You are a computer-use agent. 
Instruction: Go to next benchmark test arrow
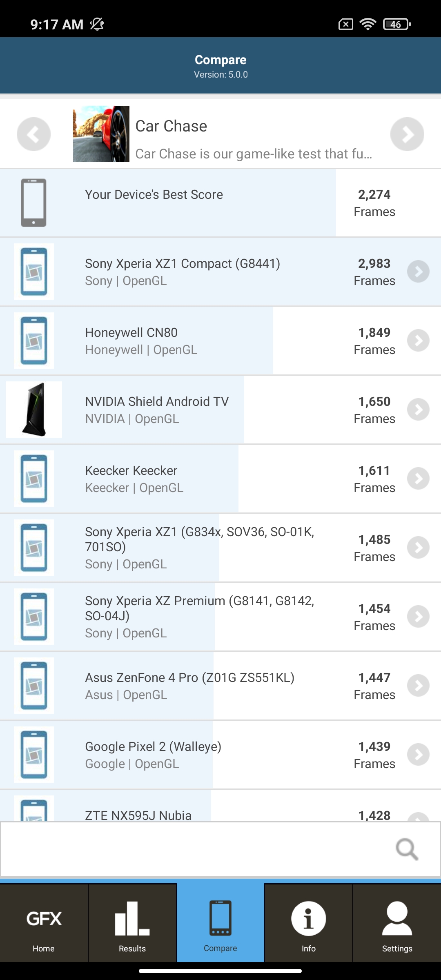(407, 134)
